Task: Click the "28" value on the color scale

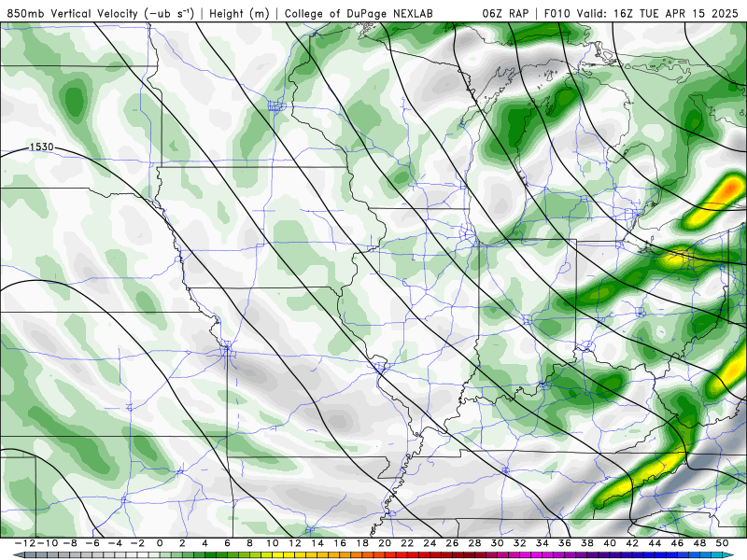Action: 474,543
